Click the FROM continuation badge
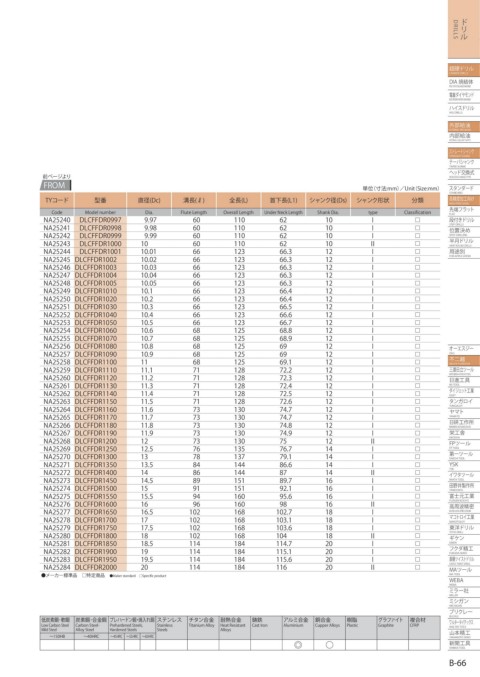 pyautogui.click(x=55, y=186)
